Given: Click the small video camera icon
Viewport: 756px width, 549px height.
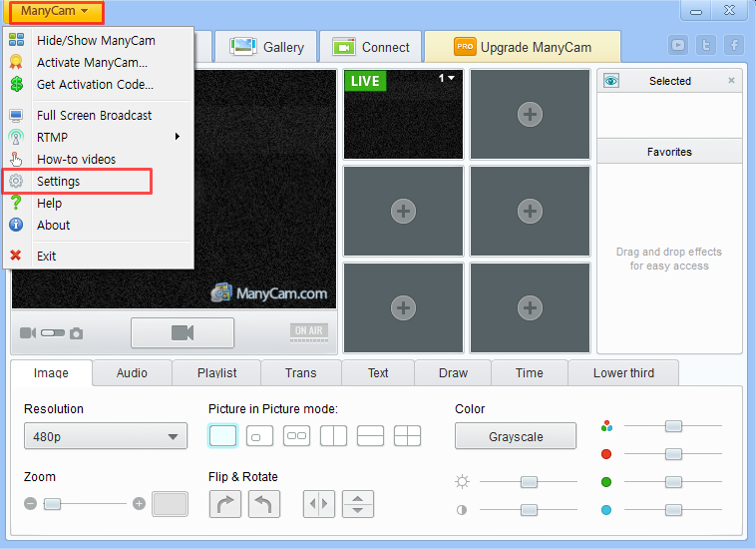Looking at the screenshot, I should (28, 332).
